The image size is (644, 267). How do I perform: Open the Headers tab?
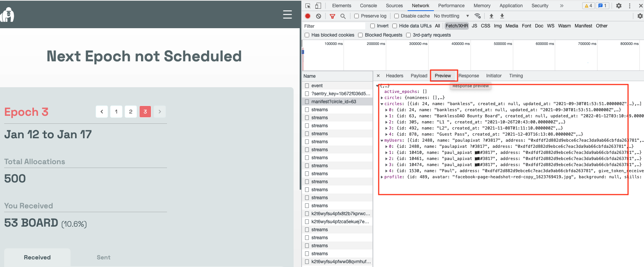pyautogui.click(x=395, y=76)
